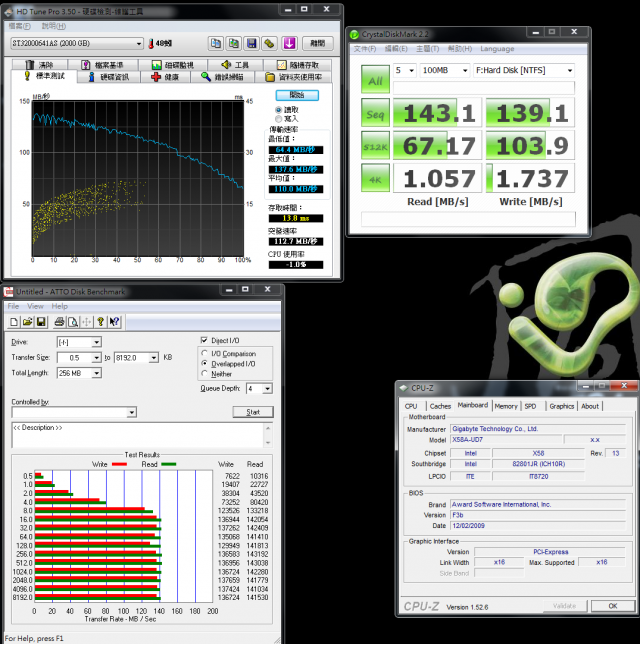This screenshot has width=640, height=645.
Task: Select the read radio button in HD Tune
Action: click(278, 110)
